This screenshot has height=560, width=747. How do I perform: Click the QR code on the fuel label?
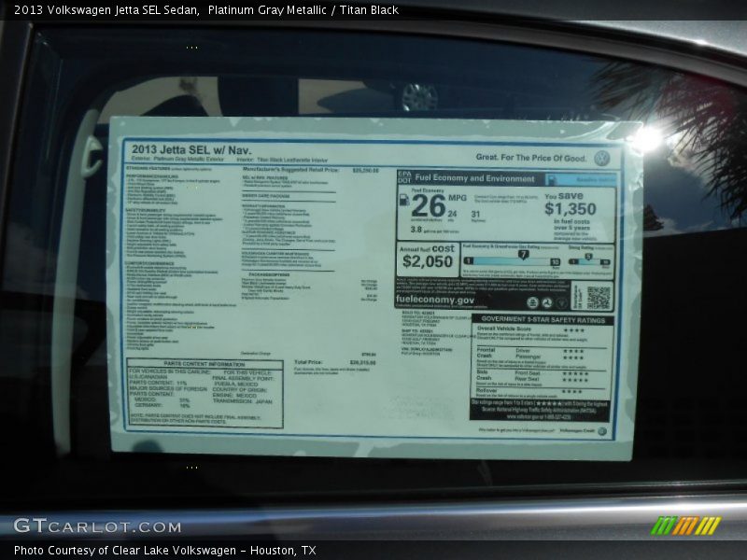598,297
